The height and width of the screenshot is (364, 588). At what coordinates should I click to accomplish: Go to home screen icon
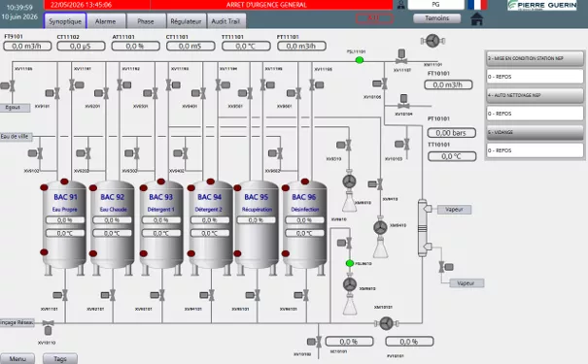pyautogui.click(x=476, y=18)
